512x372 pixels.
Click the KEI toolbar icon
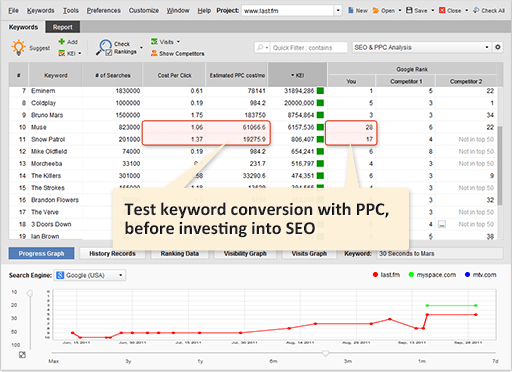tap(62, 53)
